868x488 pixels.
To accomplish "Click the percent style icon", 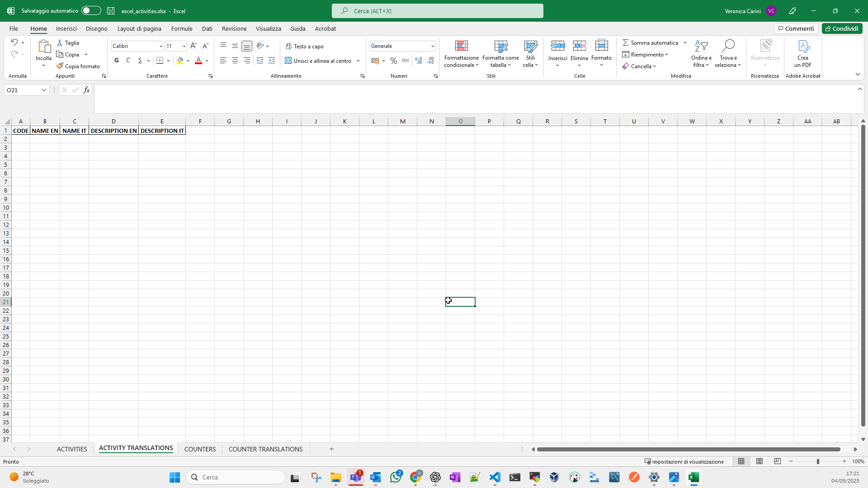I will (394, 61).
